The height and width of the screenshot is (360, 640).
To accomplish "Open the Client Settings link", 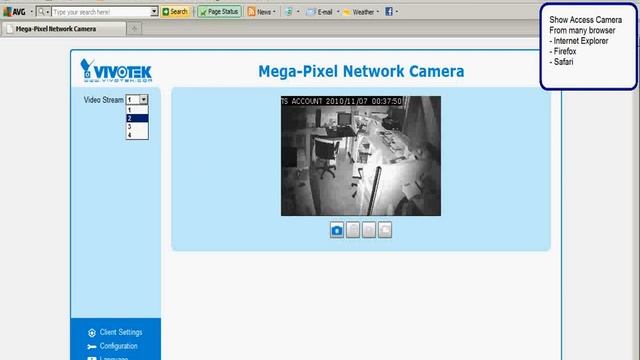I will [121, 332].
